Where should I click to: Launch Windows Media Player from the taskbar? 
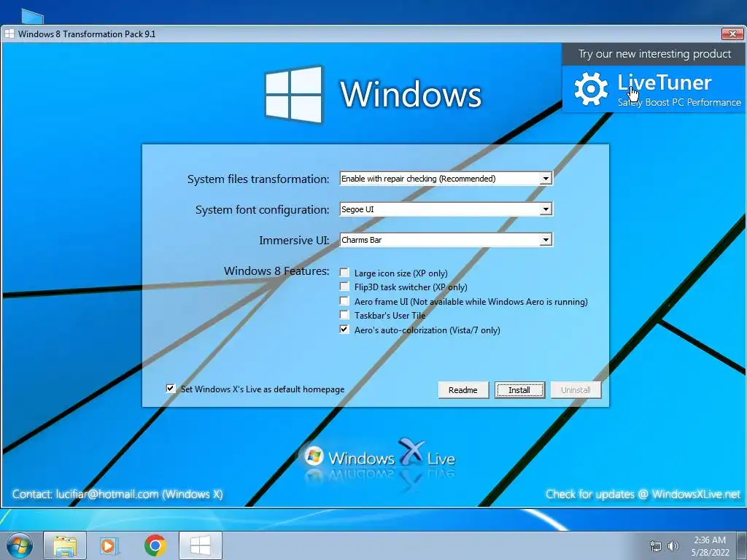point(109,546)
